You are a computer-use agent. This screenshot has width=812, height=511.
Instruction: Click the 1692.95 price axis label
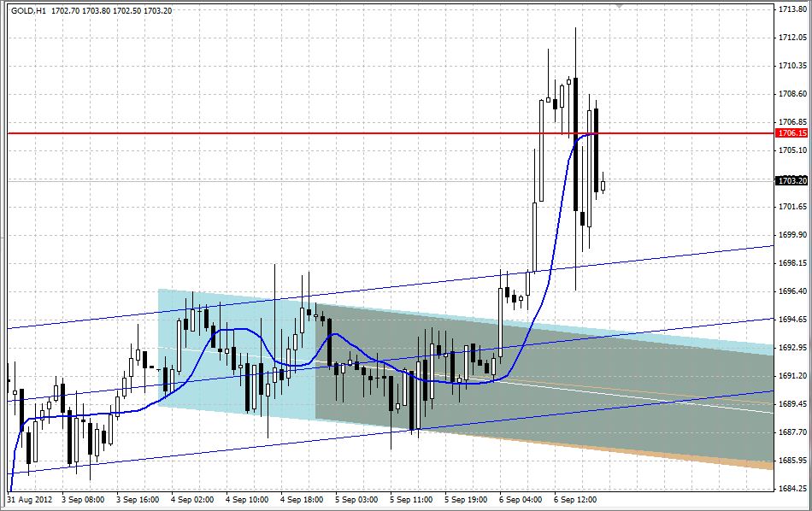(x=793, y=348)
